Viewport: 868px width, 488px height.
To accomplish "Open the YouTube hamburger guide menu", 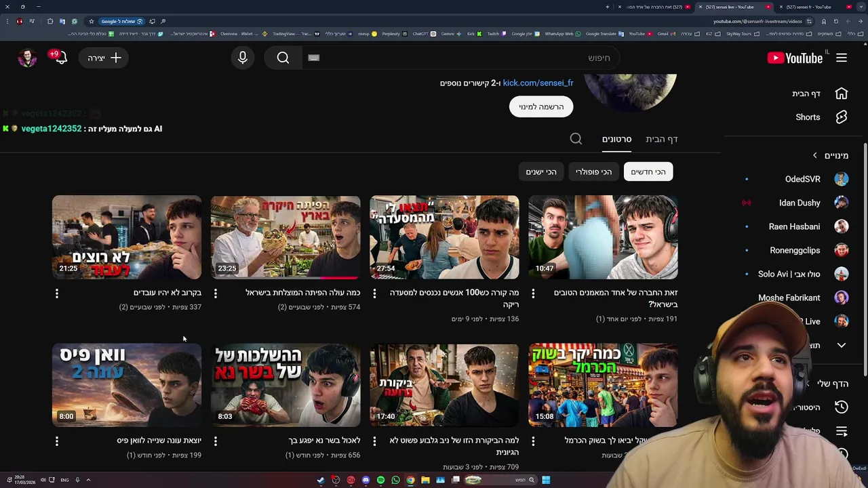I will pyautogui.click(x=842, y=58).
